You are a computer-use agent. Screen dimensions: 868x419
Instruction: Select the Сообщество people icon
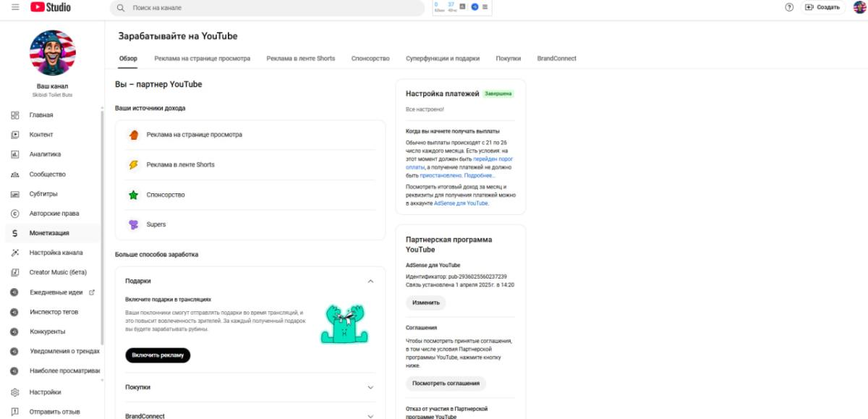coord(14,174)
